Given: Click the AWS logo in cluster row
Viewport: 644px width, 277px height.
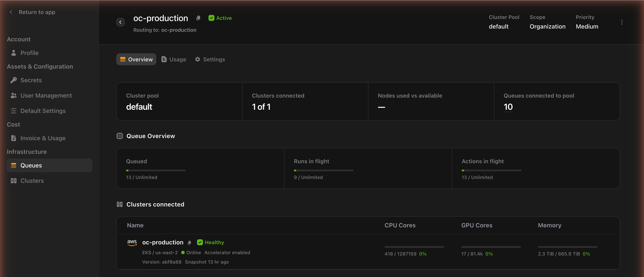Looking at the screenshot, I should coord(132,242).
